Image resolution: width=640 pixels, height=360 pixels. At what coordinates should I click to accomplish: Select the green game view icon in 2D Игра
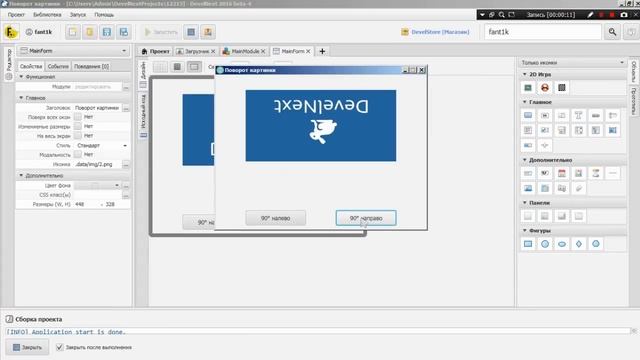[x=528, y=88]
